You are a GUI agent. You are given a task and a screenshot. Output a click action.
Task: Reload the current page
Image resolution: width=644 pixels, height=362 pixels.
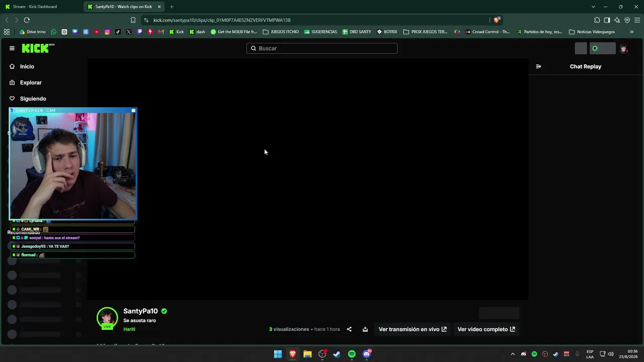click(27, 20)
